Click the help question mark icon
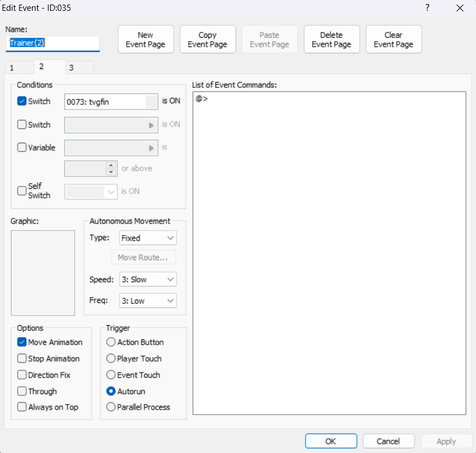This screenshot has width=476, height=453. [x=427, y=8]
